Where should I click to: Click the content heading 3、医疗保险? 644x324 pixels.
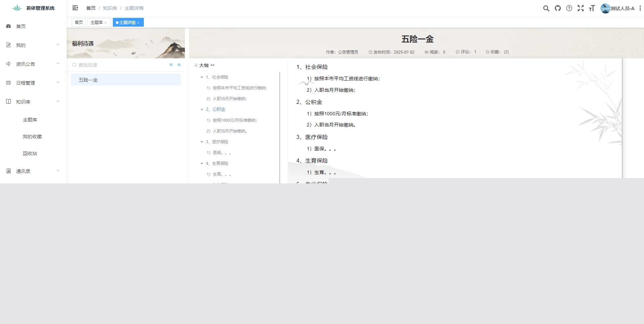coord(312,137)
